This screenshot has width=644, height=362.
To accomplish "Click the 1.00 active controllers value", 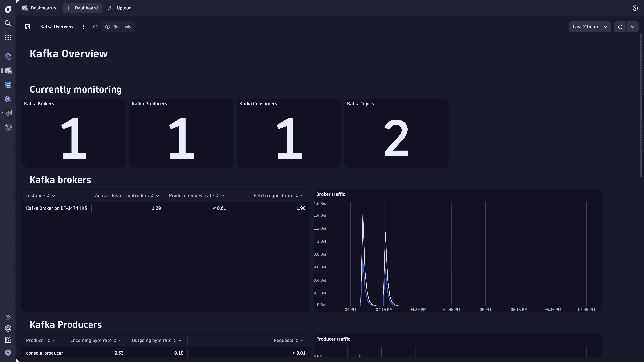I will (x=156, y=208).
